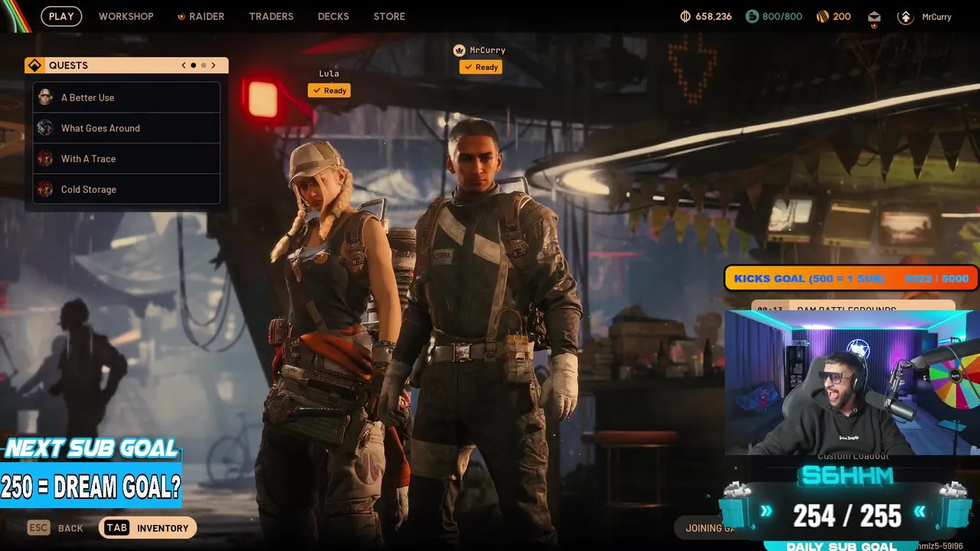Go to the TRADERS tab
Image resolution: width=980 pixels, height=551 pixels.
click(271, 16)
